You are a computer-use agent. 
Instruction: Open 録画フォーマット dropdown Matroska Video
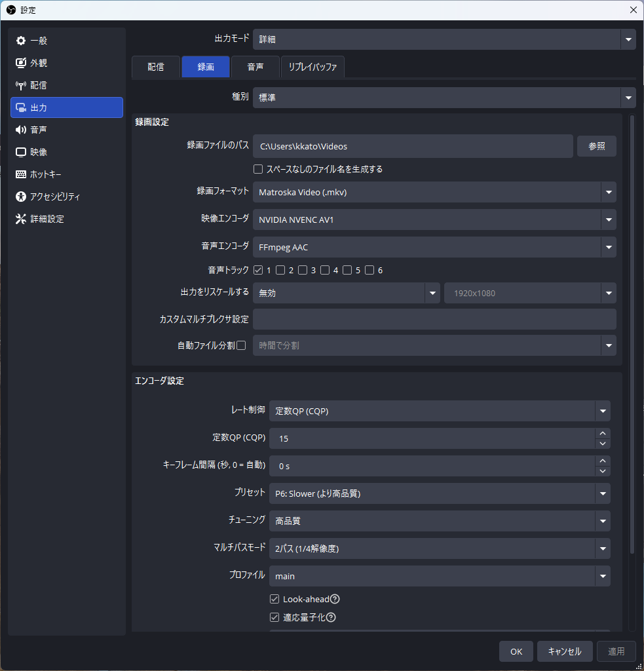pos(434,192)
